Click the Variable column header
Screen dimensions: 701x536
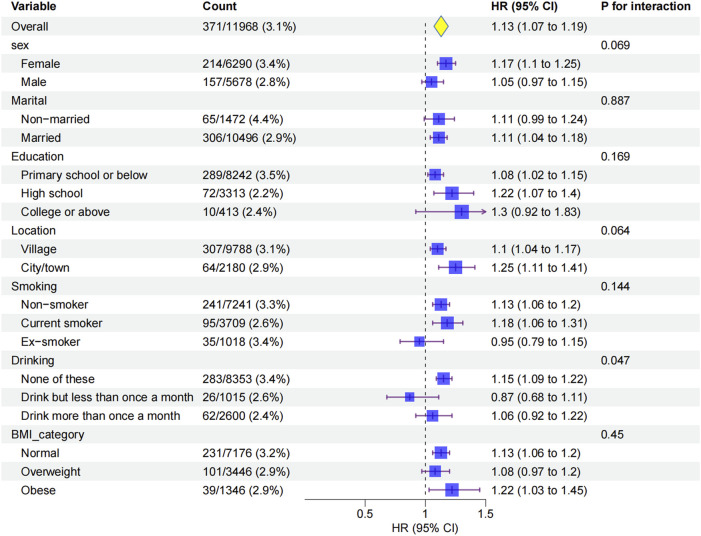tap(34, 6)
